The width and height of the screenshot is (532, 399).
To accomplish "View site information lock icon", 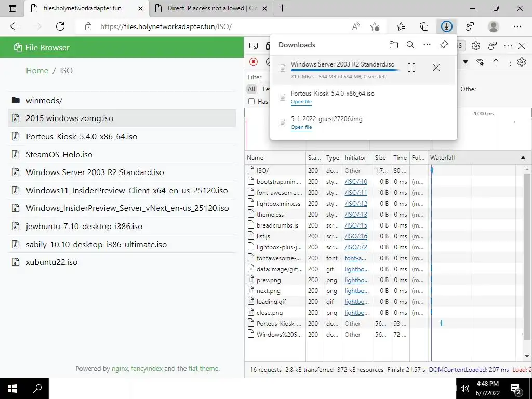I will click(88, 26).
